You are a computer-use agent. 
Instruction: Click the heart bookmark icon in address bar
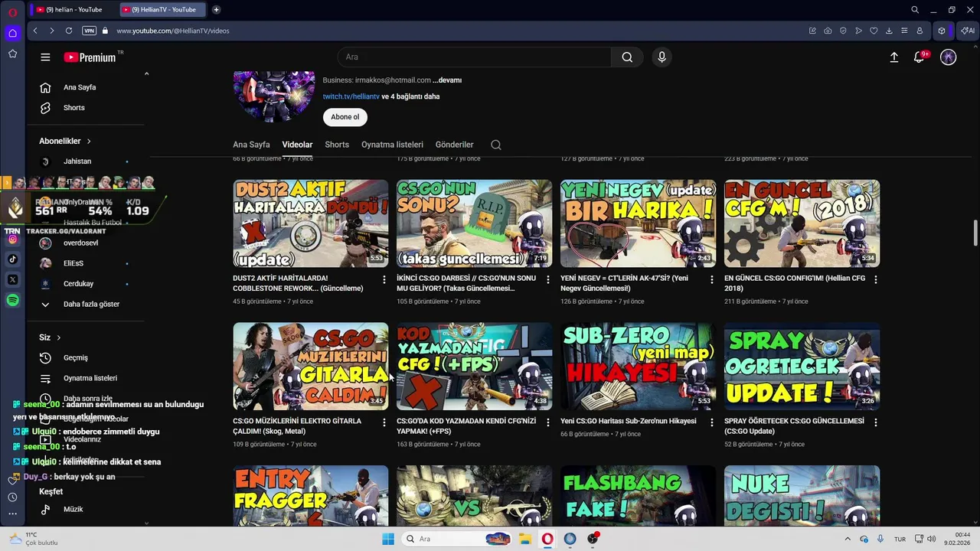pos(874,31)
